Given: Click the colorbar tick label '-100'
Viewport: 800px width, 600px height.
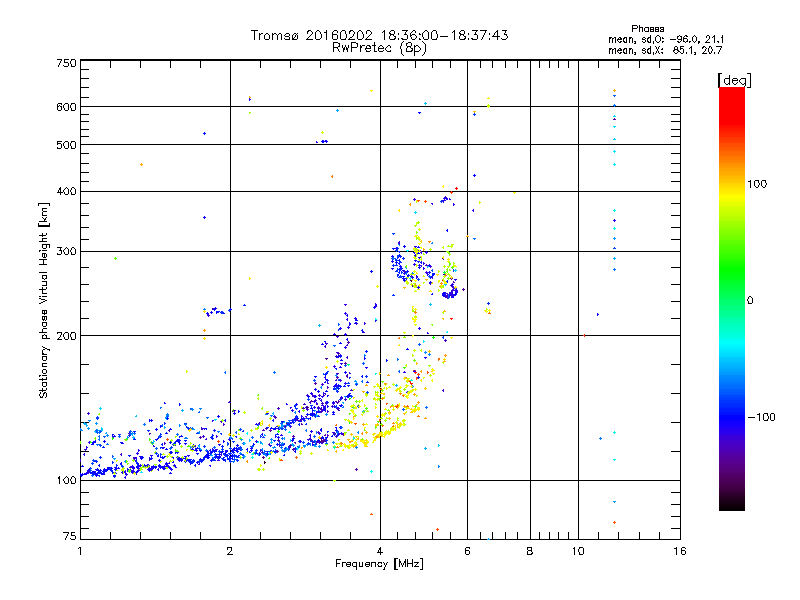Looking at the screenshot, I should [762, 417].
